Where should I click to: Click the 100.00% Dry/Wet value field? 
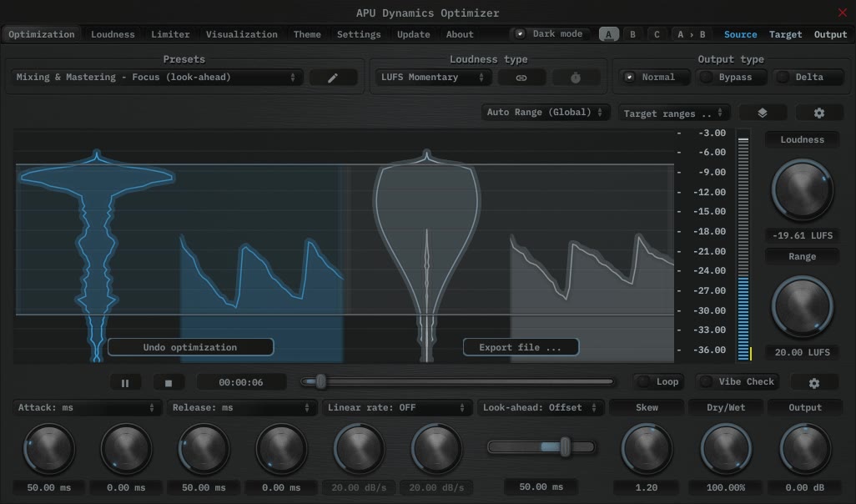[726, 487]
